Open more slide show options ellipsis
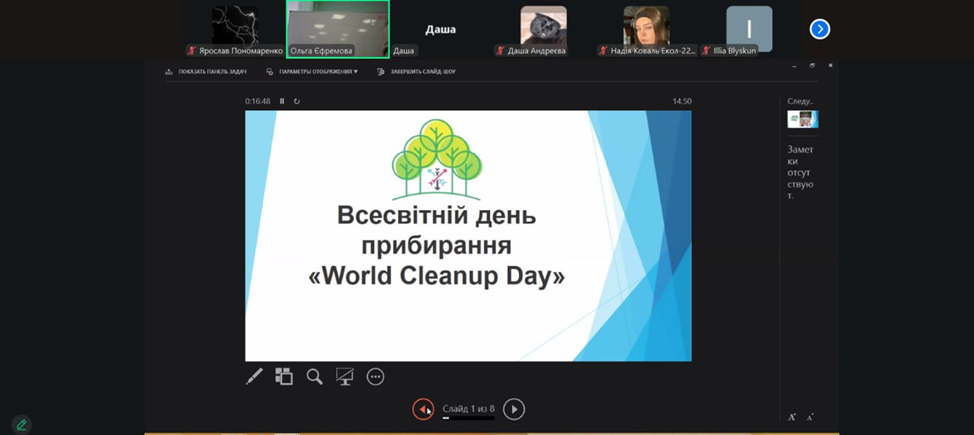 [x=376, y=377]
